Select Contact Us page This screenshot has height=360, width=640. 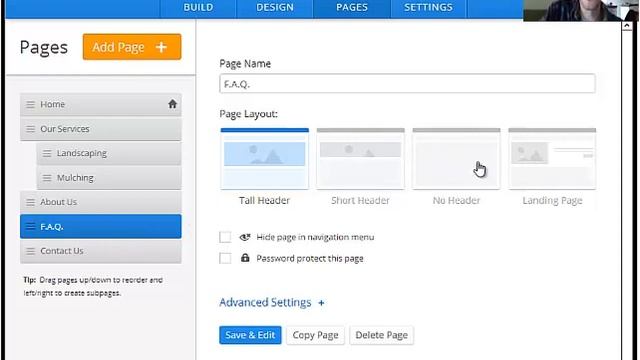pyautogui.click(x=101, y=251)
